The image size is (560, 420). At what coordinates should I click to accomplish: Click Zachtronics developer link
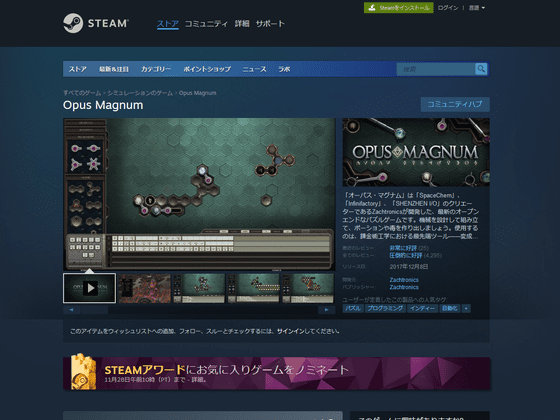point(404,280)
